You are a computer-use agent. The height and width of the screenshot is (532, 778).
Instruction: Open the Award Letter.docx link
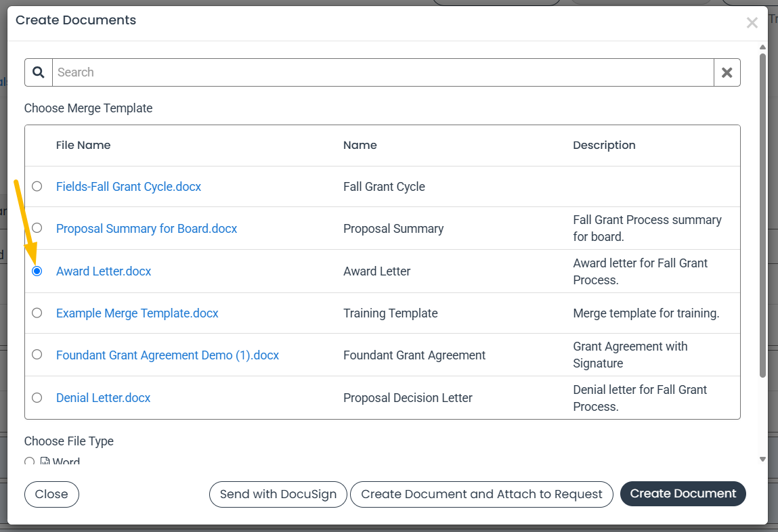103,271
